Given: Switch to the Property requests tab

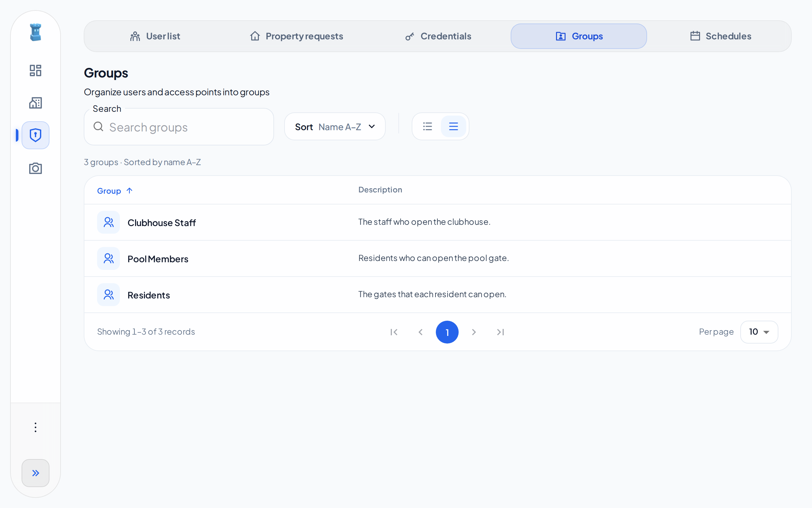Looking at the screenshot, I should pyautogui.click(x=297, y=36).
